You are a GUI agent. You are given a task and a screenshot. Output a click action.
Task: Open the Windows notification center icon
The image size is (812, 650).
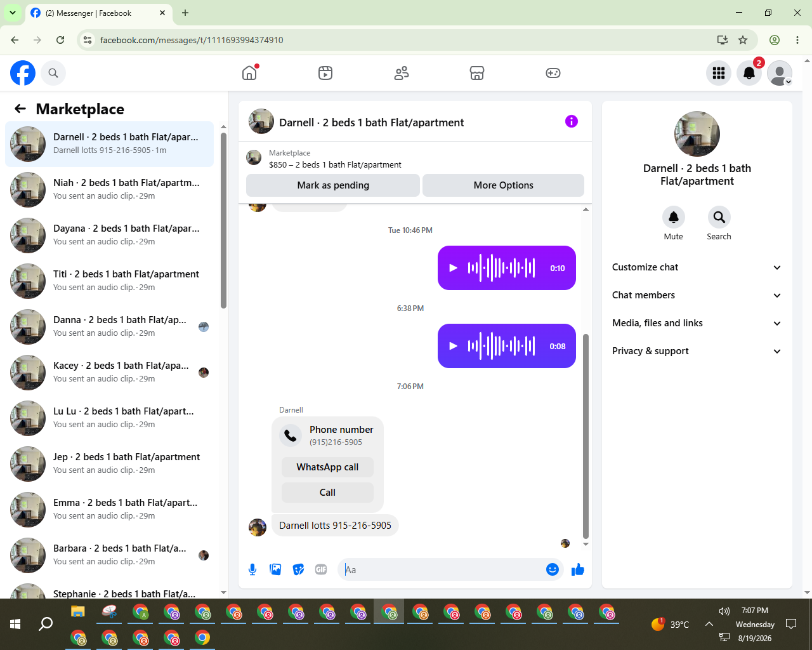pyautogui.click(x=791, y=624)
